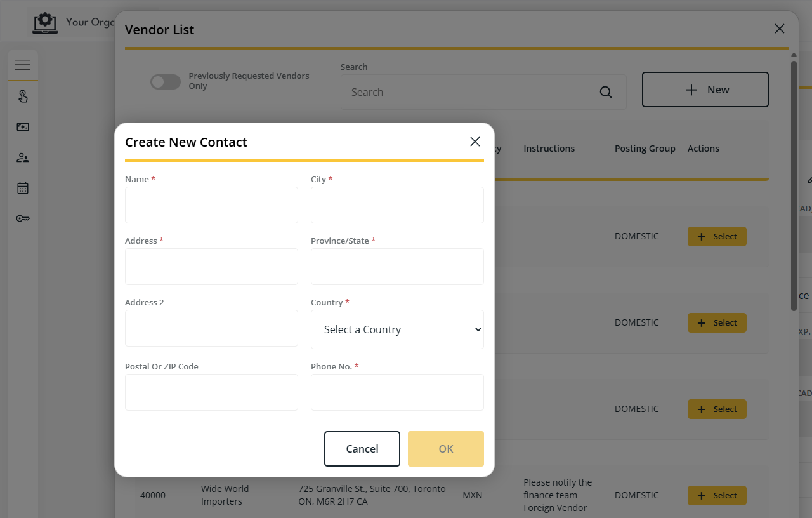Open the cash payments sidebar icon
This screenshot has height=518, width=812.
[x=23, y=127]
